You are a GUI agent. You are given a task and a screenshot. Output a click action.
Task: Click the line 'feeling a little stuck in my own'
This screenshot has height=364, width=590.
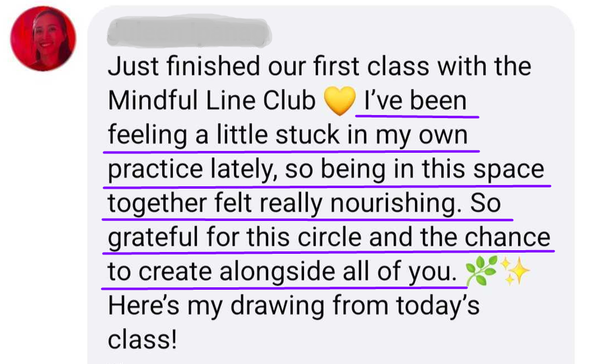[288, 135]
